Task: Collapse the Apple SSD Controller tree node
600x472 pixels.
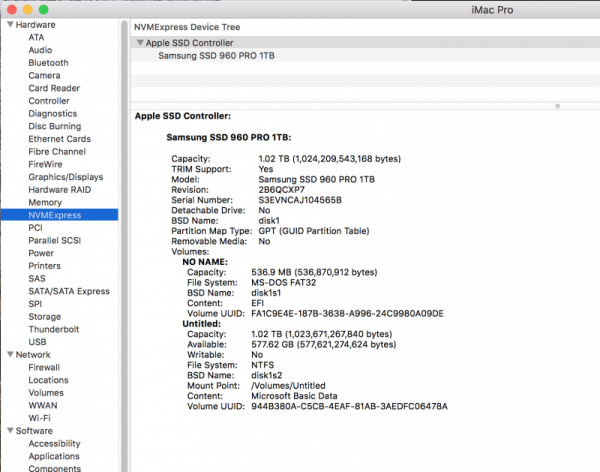Action: 140,42
